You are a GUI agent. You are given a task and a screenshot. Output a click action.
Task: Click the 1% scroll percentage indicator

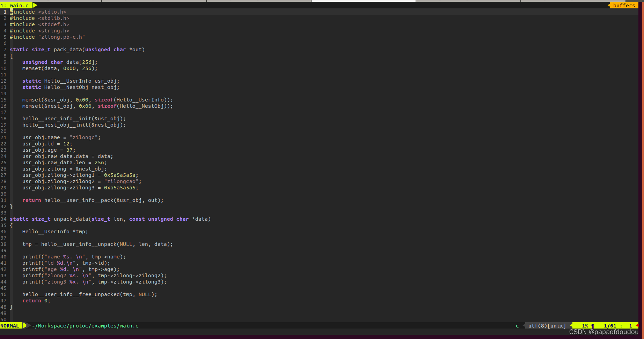tap(585, 326)
